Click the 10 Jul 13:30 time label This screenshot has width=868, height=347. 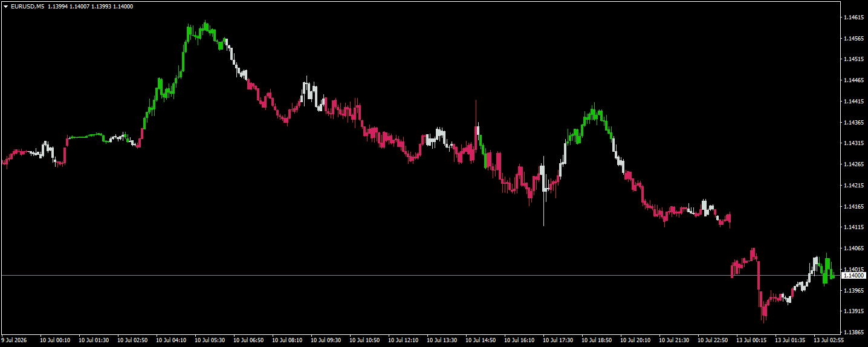click(442, 340)
